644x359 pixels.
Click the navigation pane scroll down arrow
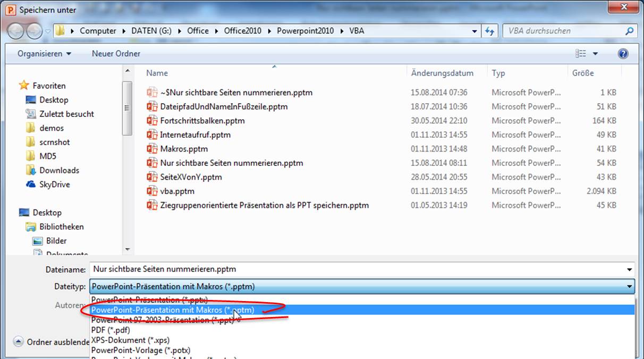[127, 249]
